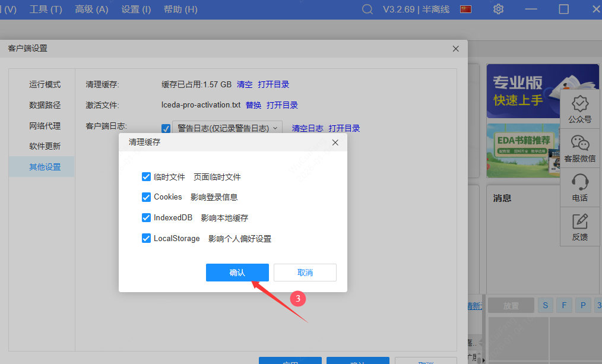Uncheck the 临时文件 checkbox
Screen dimensions: 602x364
(145, 176)
